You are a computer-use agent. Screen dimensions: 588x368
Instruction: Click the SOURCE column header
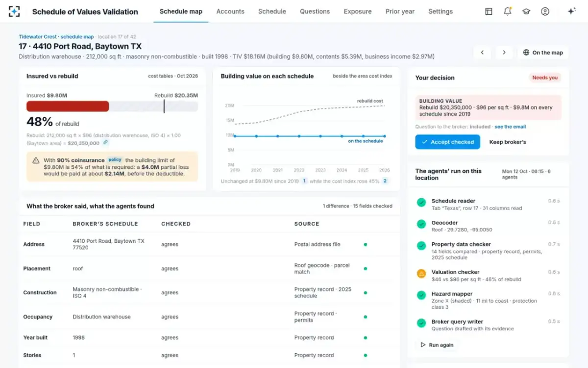pyautogui.click(x=307, y=224)
